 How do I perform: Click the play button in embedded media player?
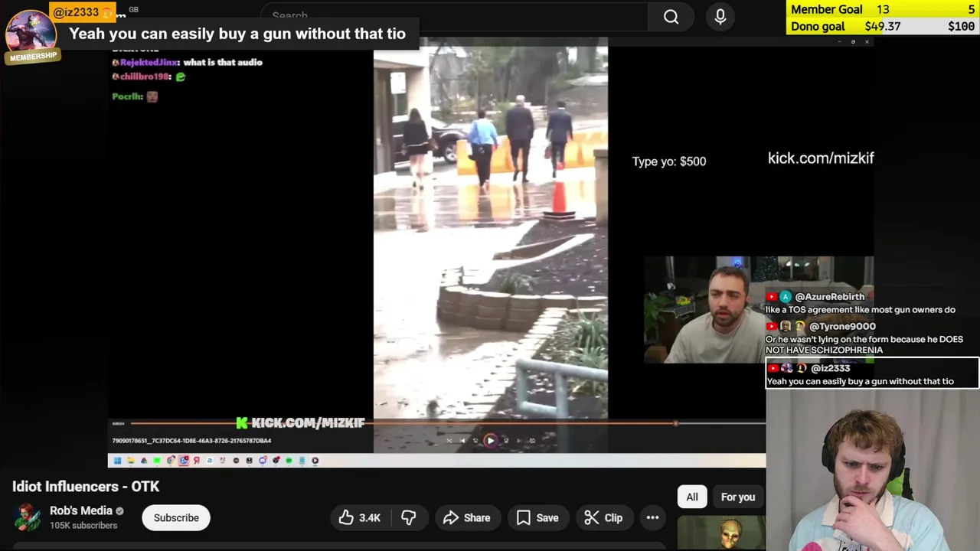coord(491,441)
